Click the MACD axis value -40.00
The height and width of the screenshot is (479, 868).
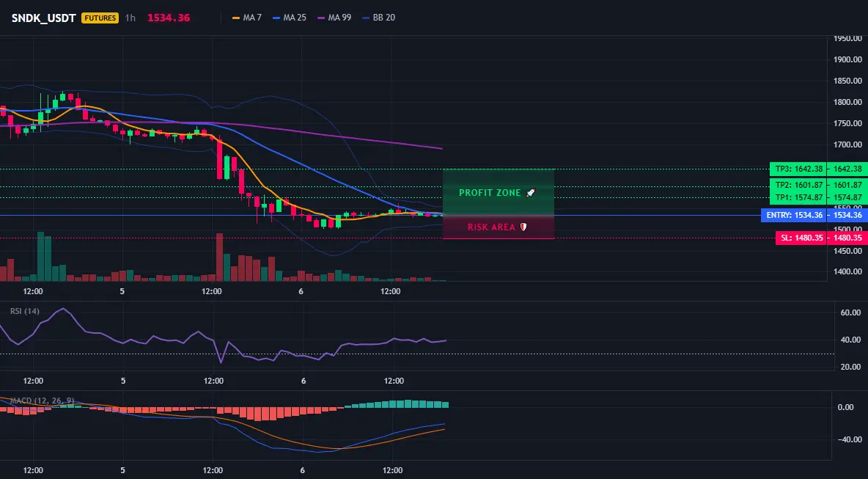pyautogui.click(x=851, y=439)
